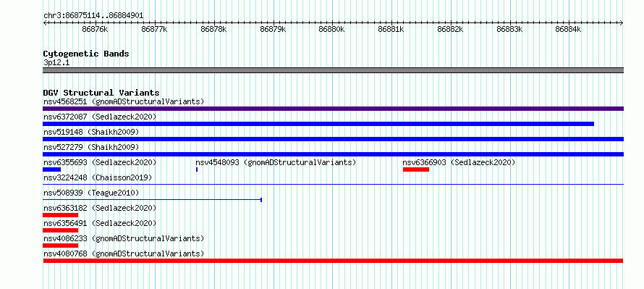Open first nsv6363182 (Sedlazeck2020) label
This screenshot has width=644, height=289.
point(100,208)
